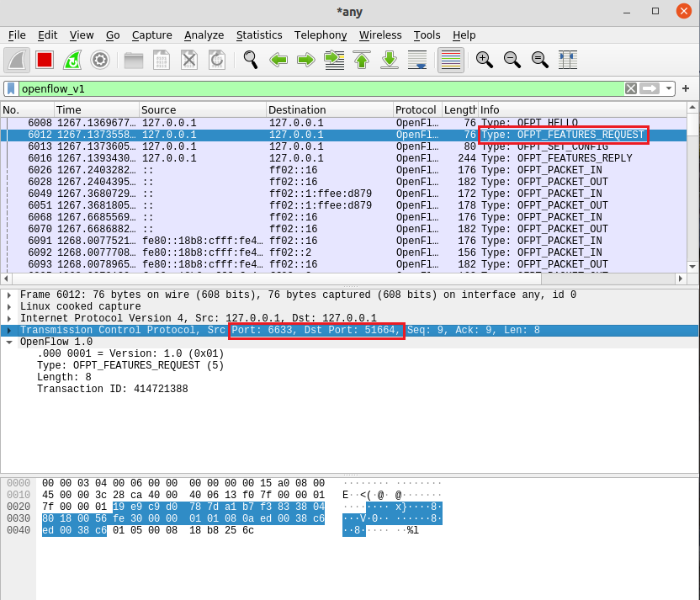Zoom in on packet text
Screen dimensions: 700x600
485,60
